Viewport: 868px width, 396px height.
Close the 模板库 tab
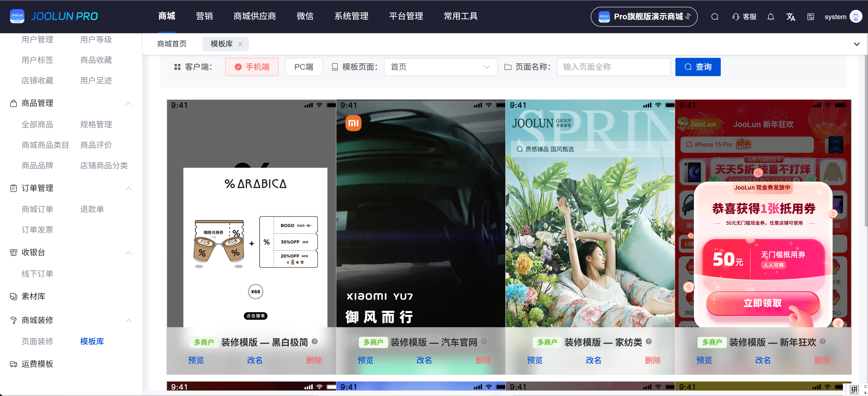click(240, 44)
